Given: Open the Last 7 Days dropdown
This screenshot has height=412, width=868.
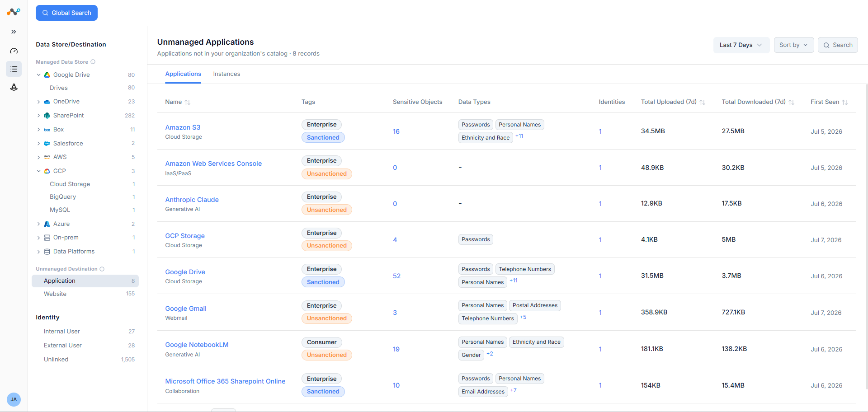Looking at the screenshot, I should point(741,45).
